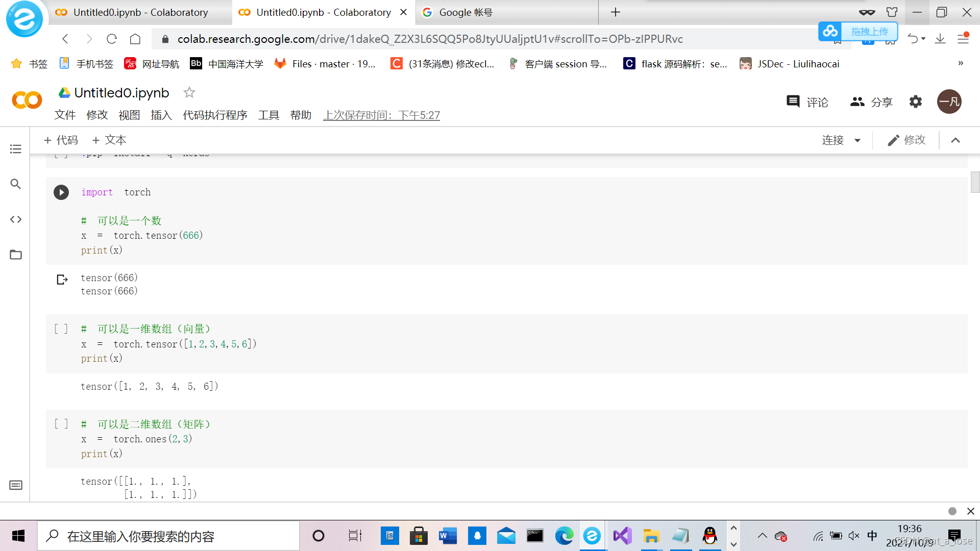Run the import torch code cell
This screenshot has width=980, height=551.
pyautogui.click(x=61, y=192)
